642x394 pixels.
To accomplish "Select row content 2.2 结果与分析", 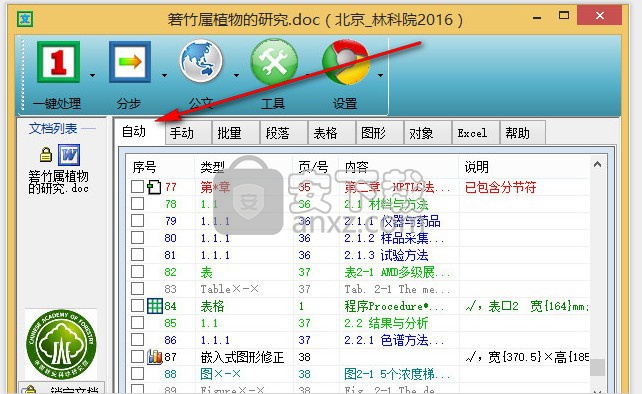I will point(386,323).
